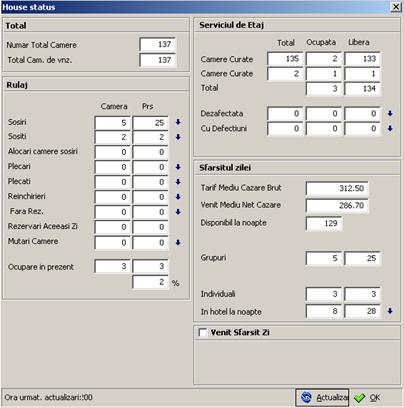Click the Numar Total Camere field
Screen dimensions: 404x408
click(157, 44)
